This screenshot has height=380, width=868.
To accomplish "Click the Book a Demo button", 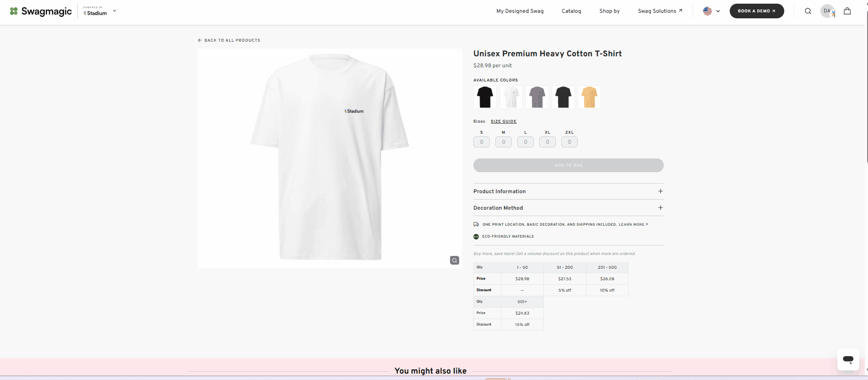I will pos(757,11).
